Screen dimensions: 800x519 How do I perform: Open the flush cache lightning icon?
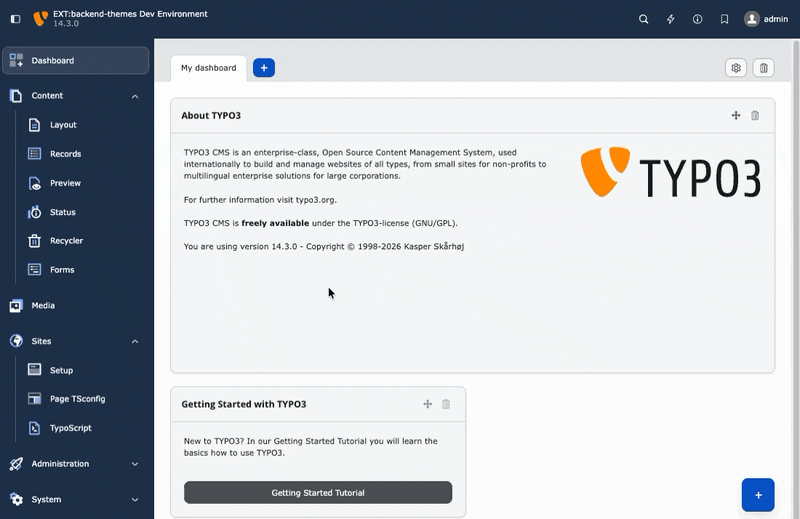tap(670, 19)
